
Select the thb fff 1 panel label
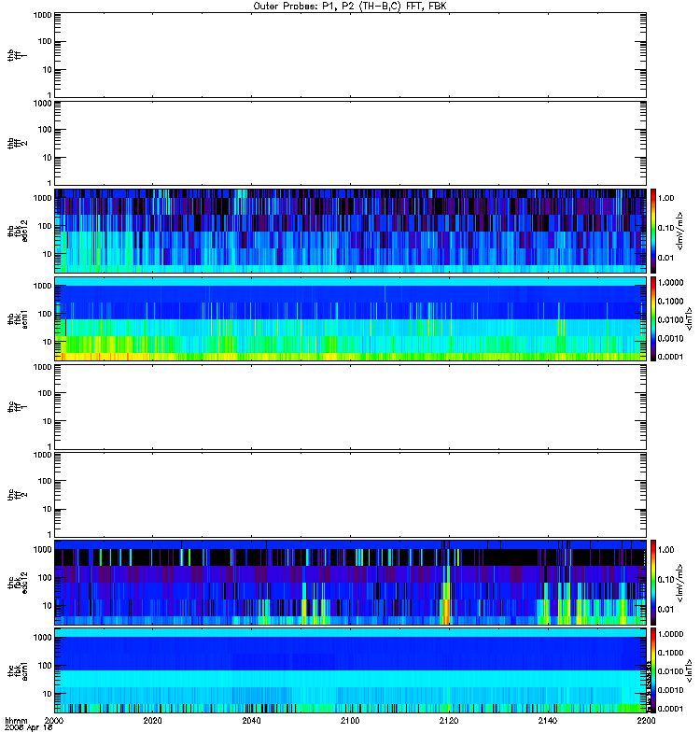point(17,55)
